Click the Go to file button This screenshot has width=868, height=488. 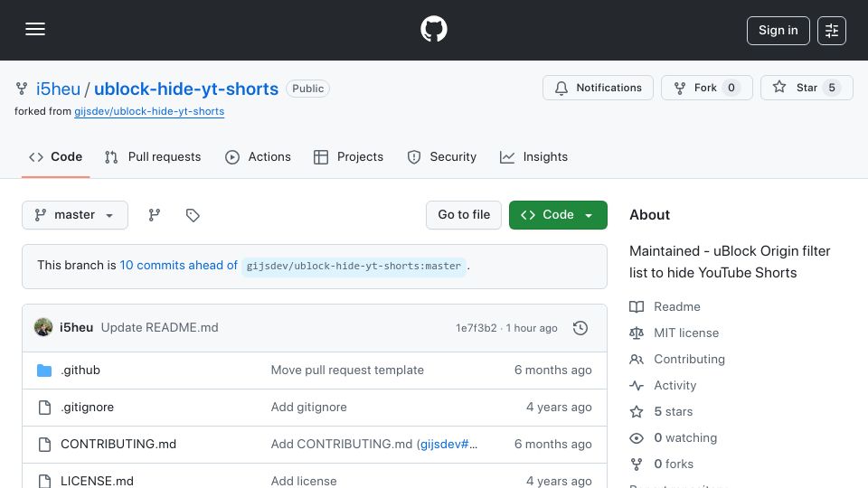click(464, 215)
